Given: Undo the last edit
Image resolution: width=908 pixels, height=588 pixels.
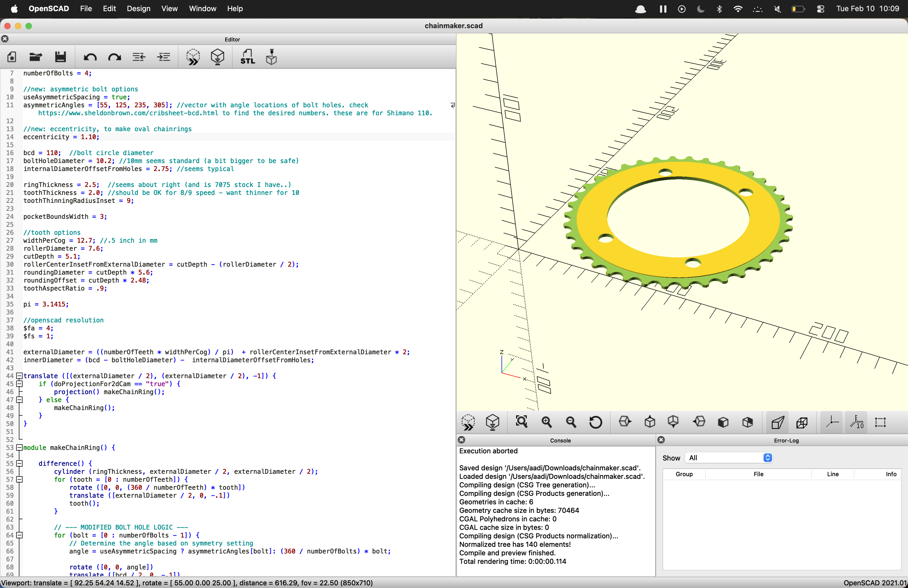Looking at the screenshot, I should click(91, 57).
